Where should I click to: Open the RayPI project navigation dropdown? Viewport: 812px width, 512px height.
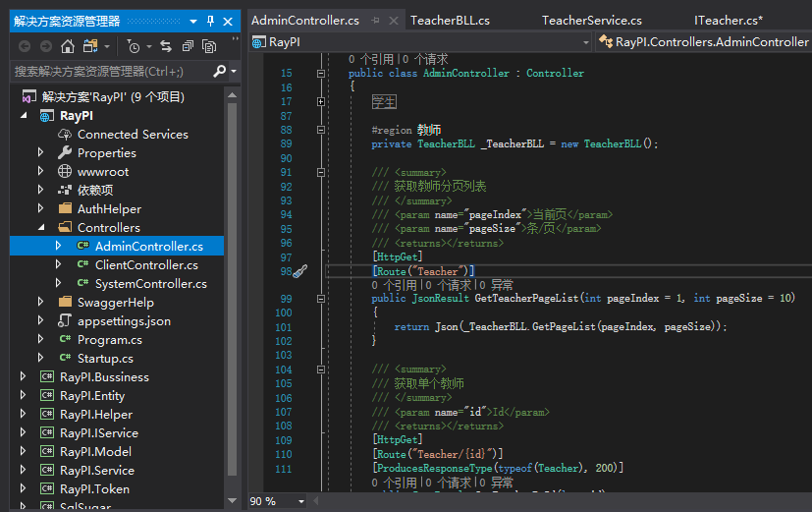[586, 42]
